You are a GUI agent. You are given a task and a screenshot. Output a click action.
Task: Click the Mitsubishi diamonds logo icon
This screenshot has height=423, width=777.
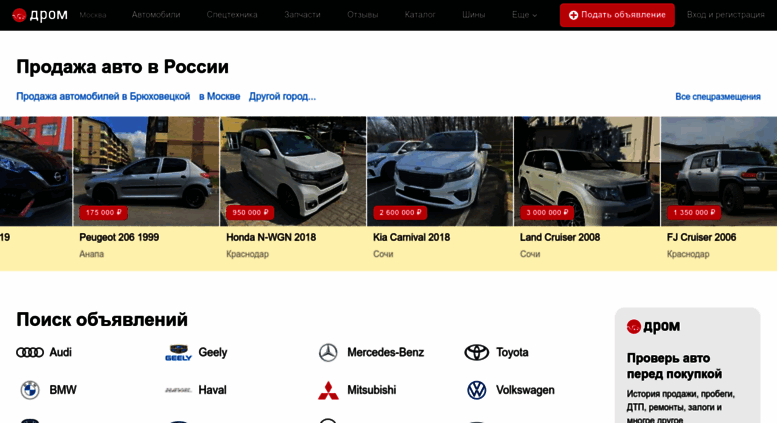coord(328,390)
